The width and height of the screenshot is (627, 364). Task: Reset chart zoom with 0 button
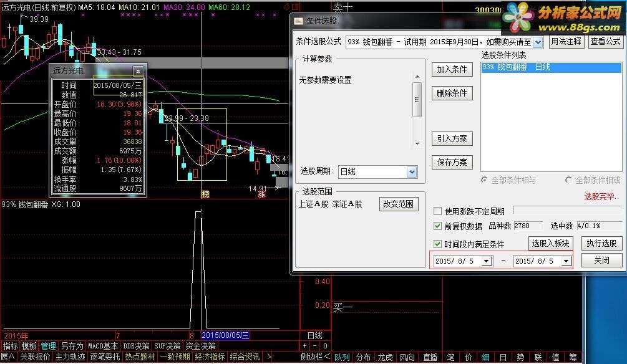(x=325, y=346)
